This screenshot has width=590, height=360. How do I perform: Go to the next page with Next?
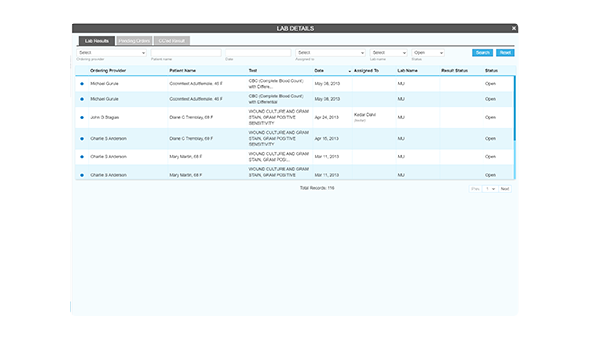(x=505, y=189)
